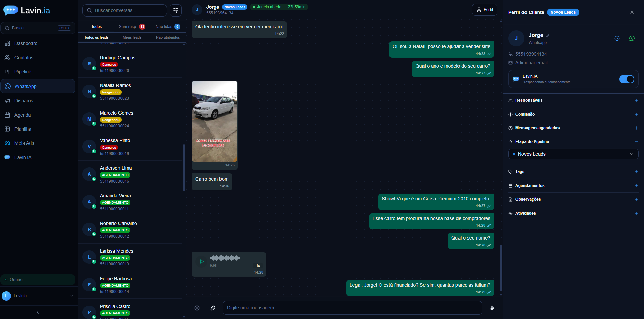Image resolution: width=644 pixels, height=319 pixels.
Task: Expand the Atividades section
Action: click(x=636, y=213)
